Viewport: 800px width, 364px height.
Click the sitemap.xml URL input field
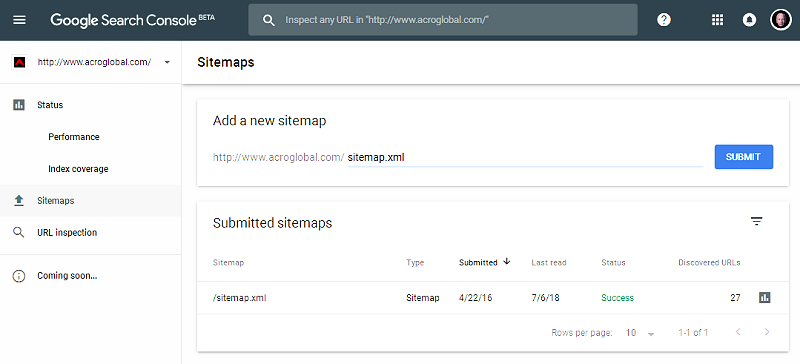pos(525,158)
